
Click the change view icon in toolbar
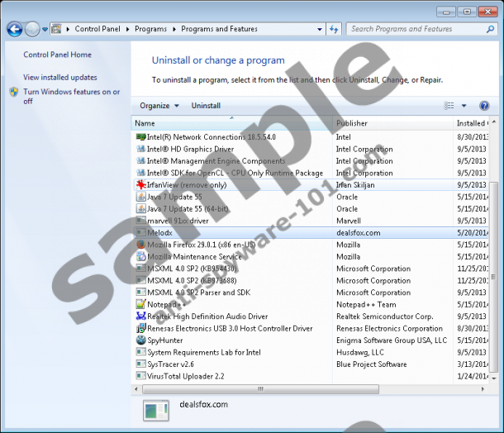click(450, 106)
